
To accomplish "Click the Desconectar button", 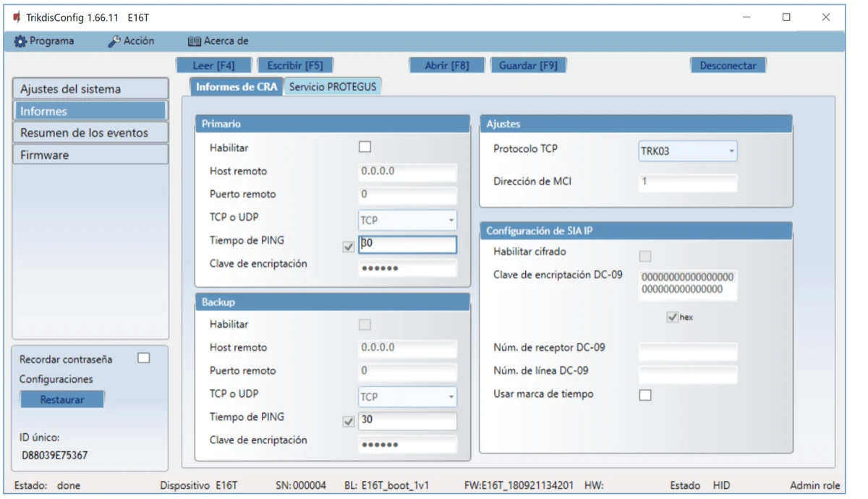I will tap(728, 65).
